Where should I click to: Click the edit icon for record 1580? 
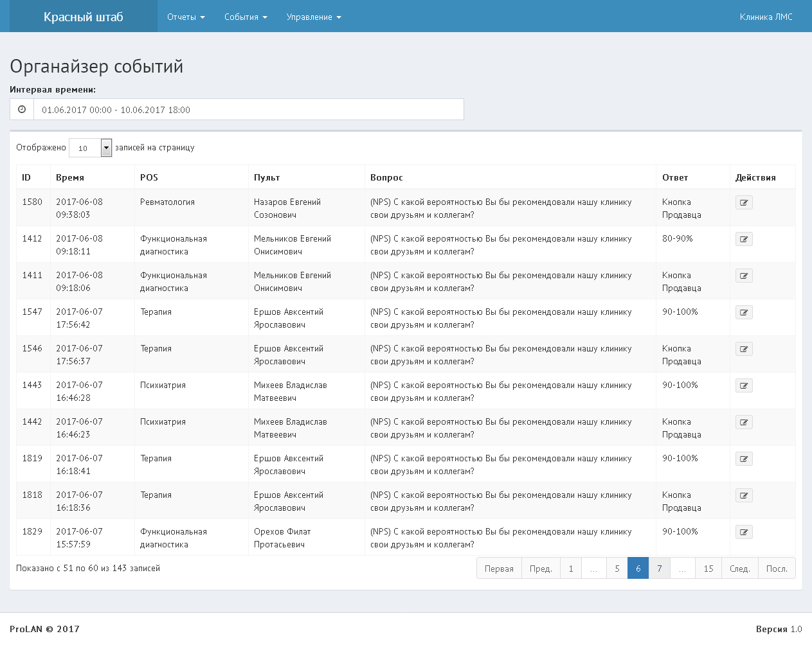click(x=744, y=202)
